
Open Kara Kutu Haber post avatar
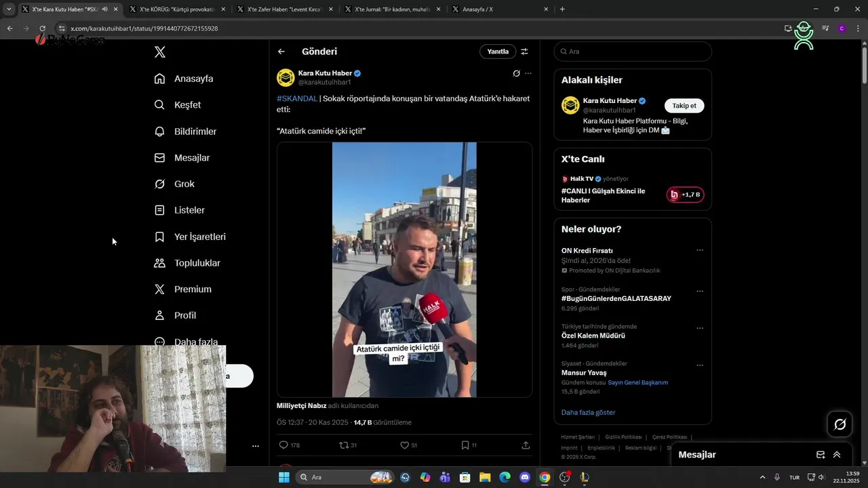pos(285,77)
